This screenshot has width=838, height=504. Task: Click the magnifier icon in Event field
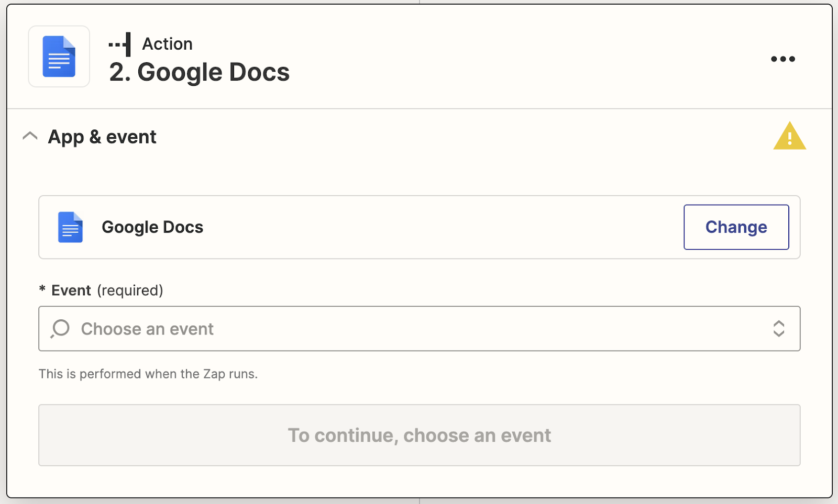tap(60, 329)
